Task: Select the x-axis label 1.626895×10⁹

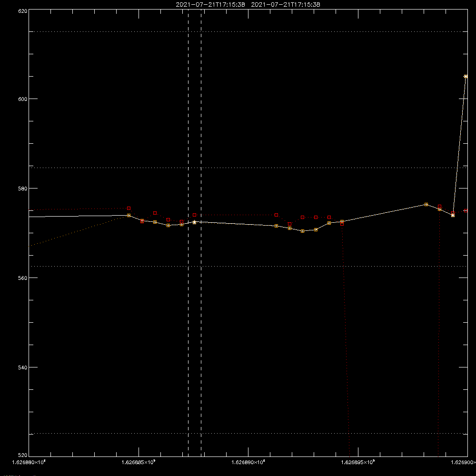Action: 358,462
